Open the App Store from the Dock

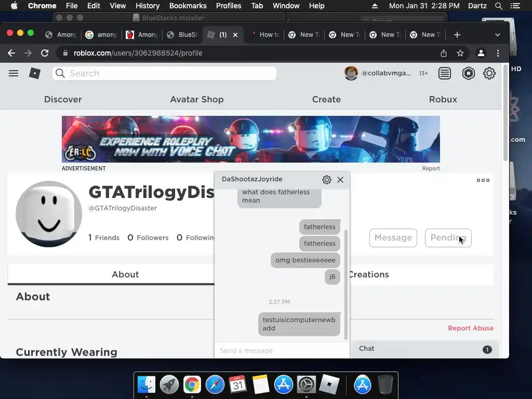283,384
